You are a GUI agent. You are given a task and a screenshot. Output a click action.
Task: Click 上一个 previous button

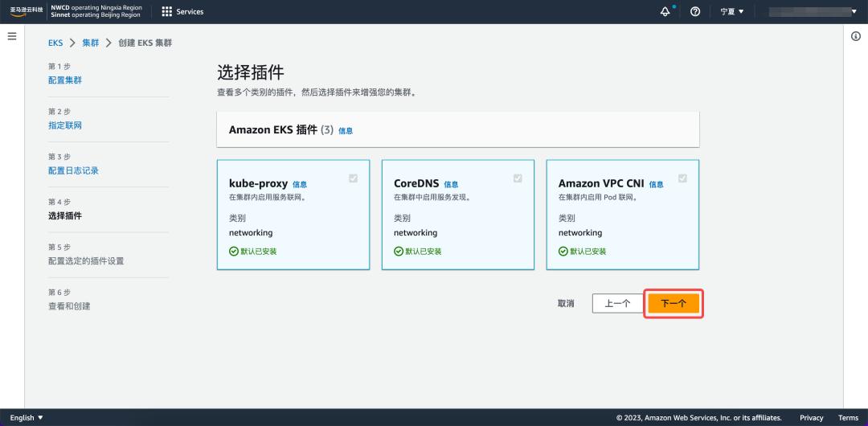[x=618, y=304]
